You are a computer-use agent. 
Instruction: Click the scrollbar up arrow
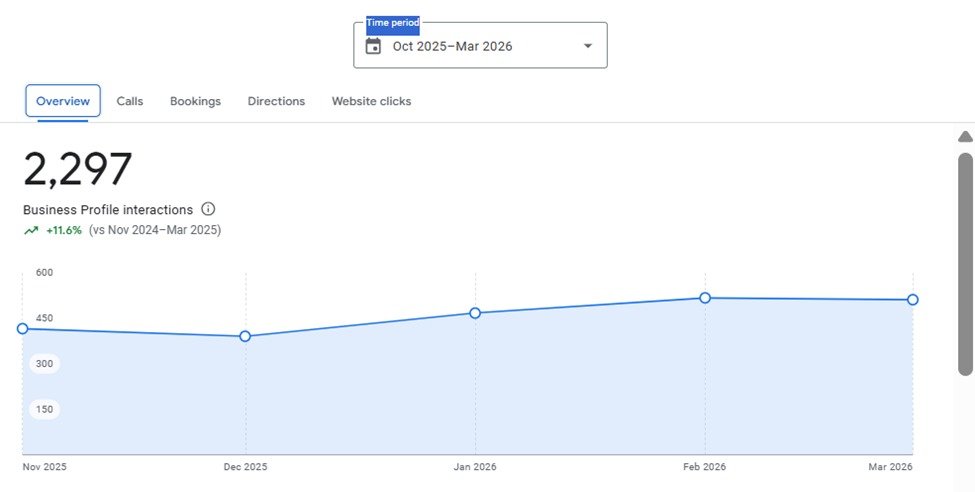965,137
